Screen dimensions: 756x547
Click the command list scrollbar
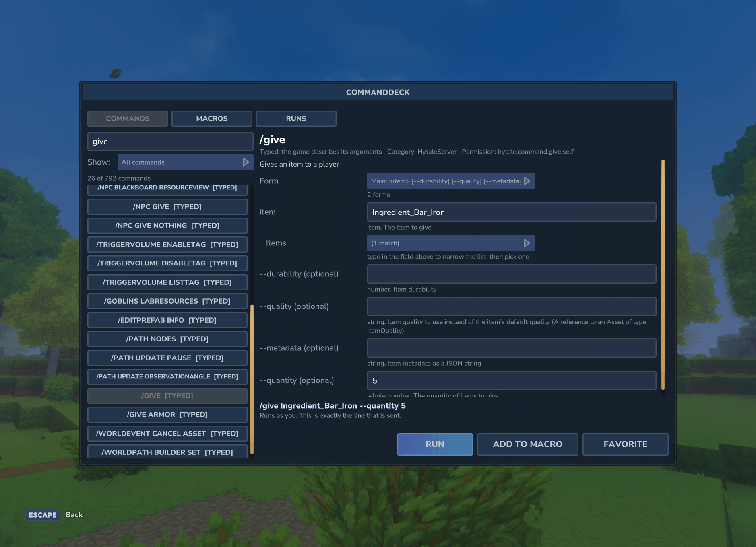252,379
